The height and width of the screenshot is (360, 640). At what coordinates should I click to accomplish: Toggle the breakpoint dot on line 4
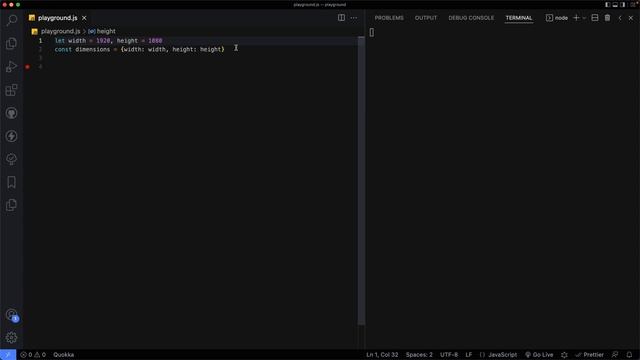pos(27,67)
